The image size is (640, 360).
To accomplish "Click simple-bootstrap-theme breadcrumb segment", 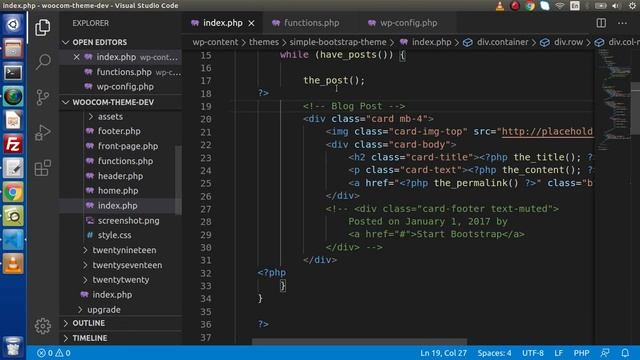I will tap(338, 42).
